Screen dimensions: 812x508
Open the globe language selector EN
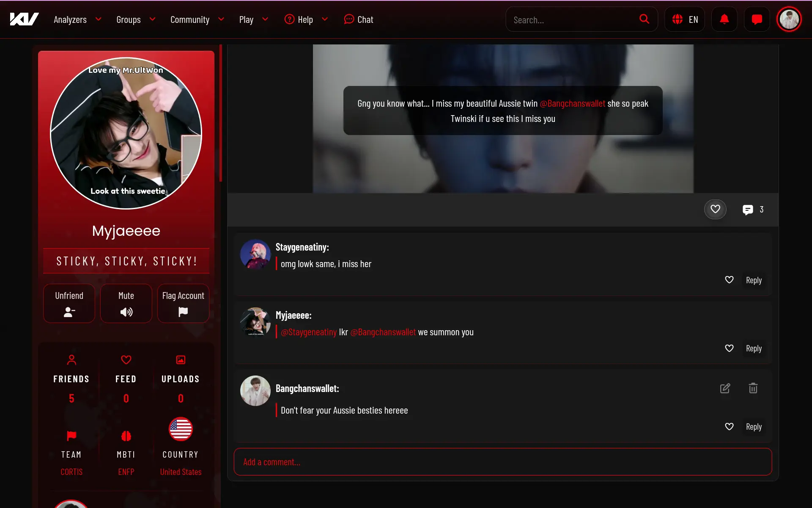coord(685,19)
